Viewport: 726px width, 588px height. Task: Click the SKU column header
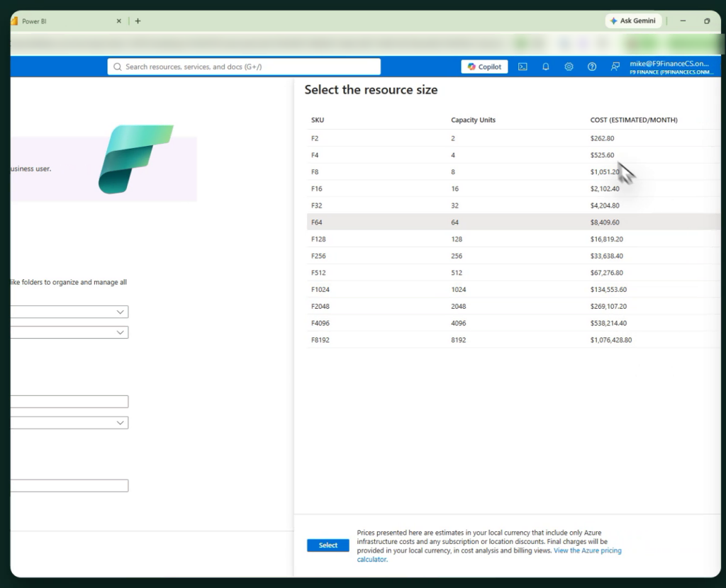click(318, 120)
